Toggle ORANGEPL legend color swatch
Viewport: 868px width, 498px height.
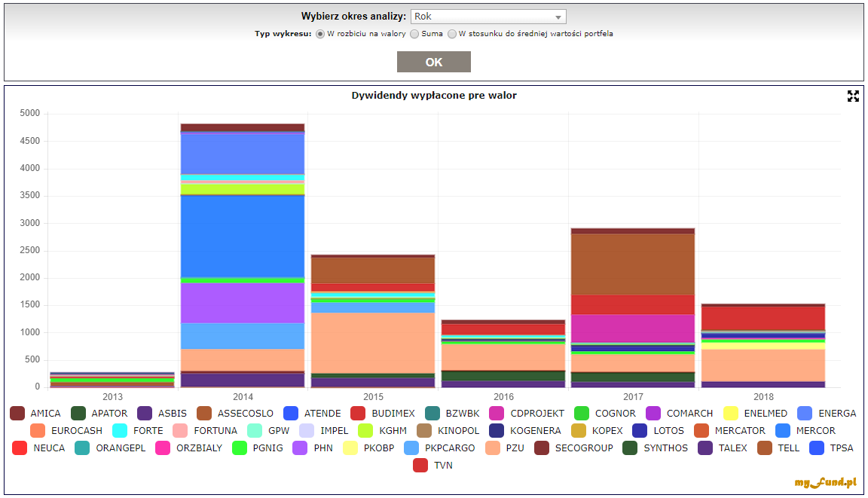pyautogui.click(x=82, y=448)
